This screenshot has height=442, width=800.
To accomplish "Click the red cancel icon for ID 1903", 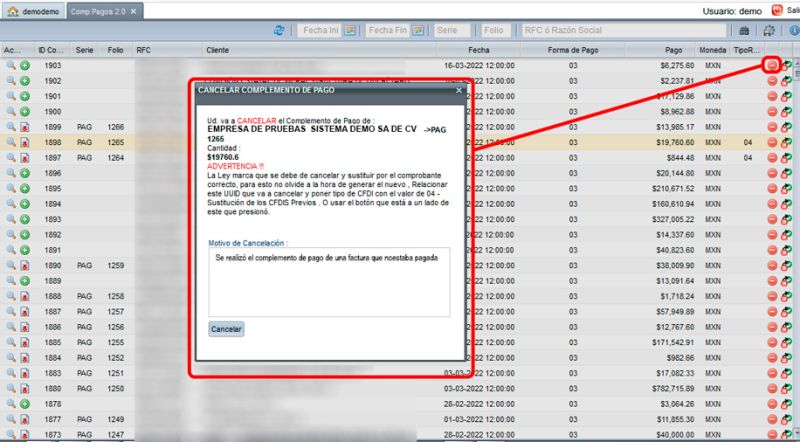I will pyautogui.click(x=772, y=65).
